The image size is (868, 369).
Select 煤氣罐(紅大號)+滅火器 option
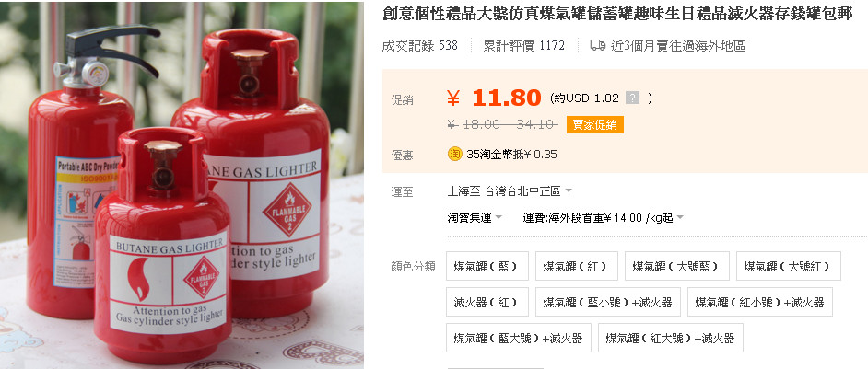click(671, 338)
